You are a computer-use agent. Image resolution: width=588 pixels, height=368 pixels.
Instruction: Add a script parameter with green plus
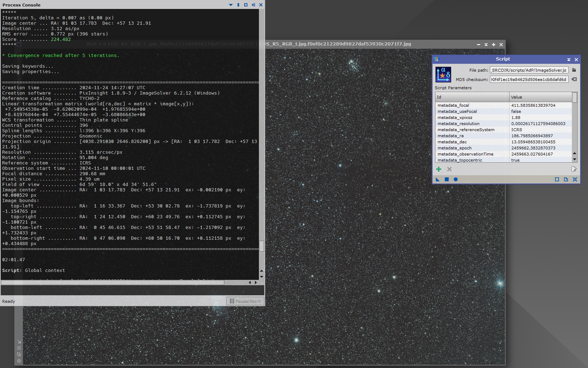click(x=439, y=169)
